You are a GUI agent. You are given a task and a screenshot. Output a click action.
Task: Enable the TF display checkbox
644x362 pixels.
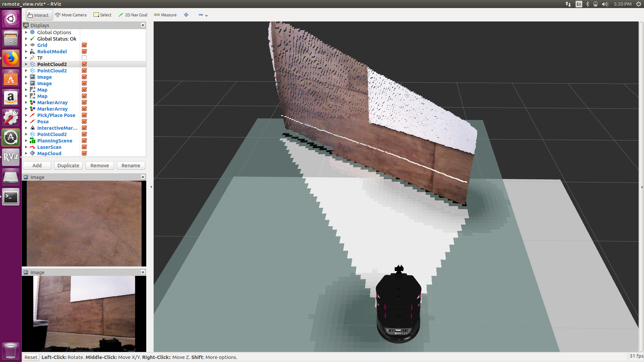pyautogui.click(x=84, y=58)
